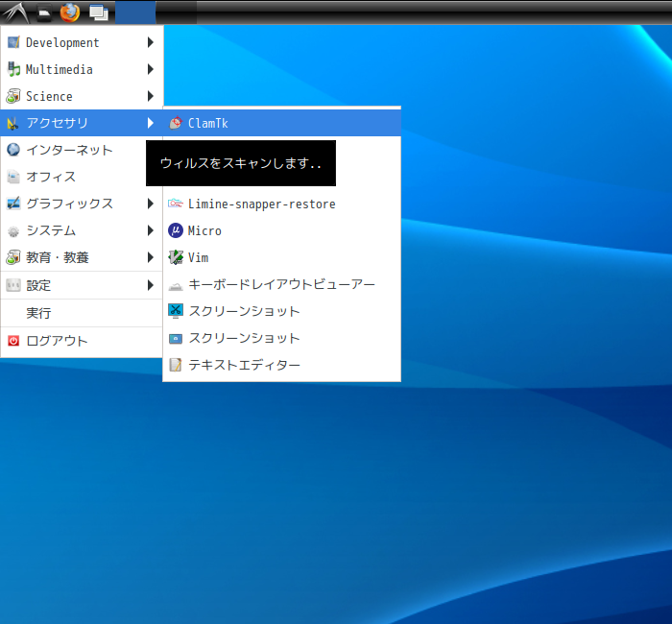
Task: Open スクリーンショット with scissors icon
Action: point(282,311)
